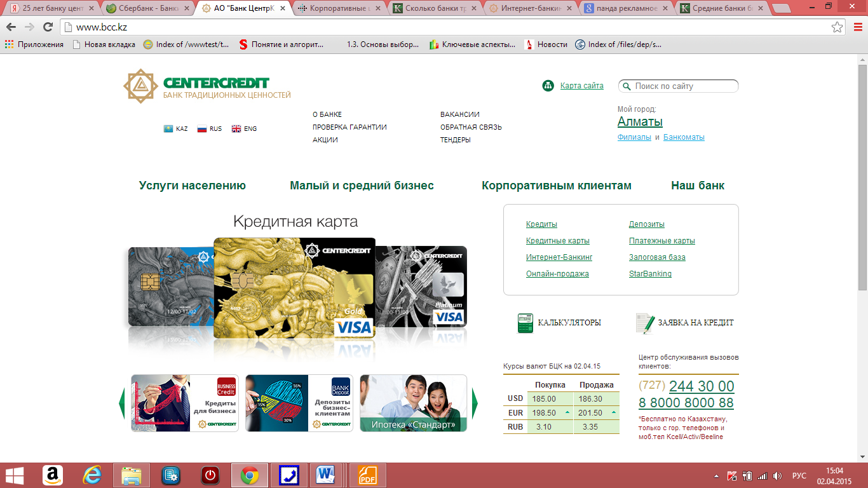Click the 'О БАНКЕ' link
Screen dimensions: 868x488
[x=327, y=114]
